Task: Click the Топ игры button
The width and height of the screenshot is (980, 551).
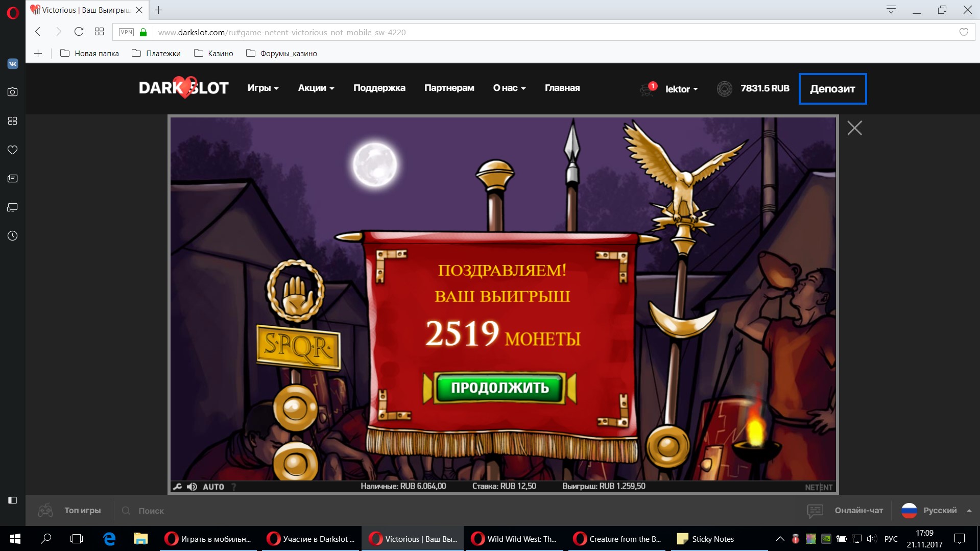Action: click(x=70, y=510)
